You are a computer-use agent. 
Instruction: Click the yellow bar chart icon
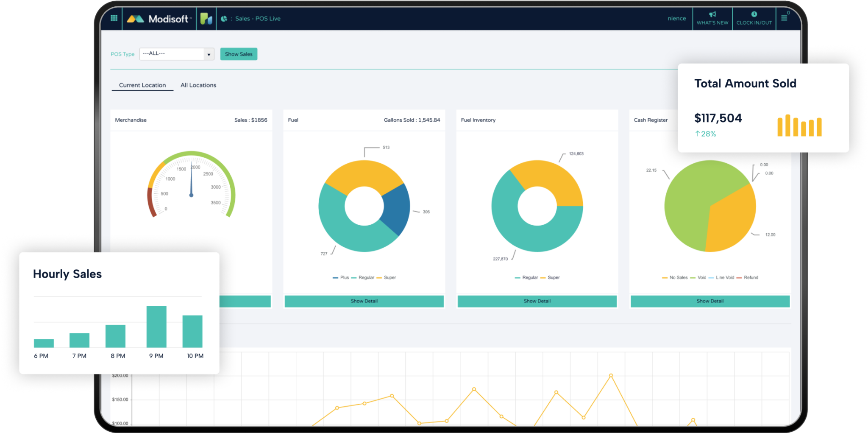click(799, 126)
